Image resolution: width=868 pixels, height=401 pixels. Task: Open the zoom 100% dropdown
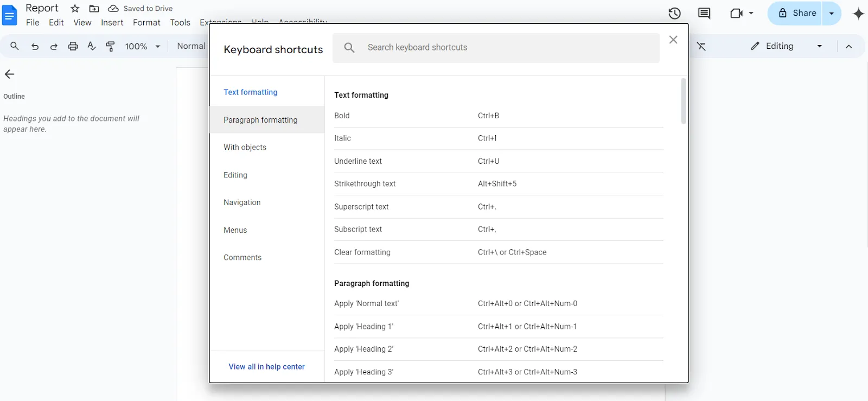tap(143, 47)
